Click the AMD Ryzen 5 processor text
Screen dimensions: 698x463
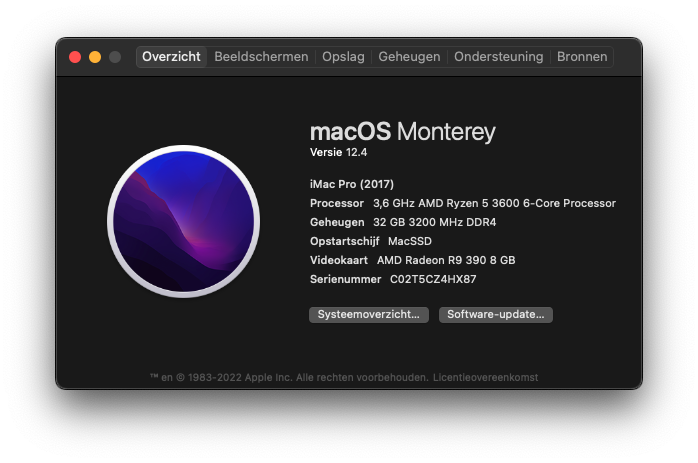pos(494,203)
